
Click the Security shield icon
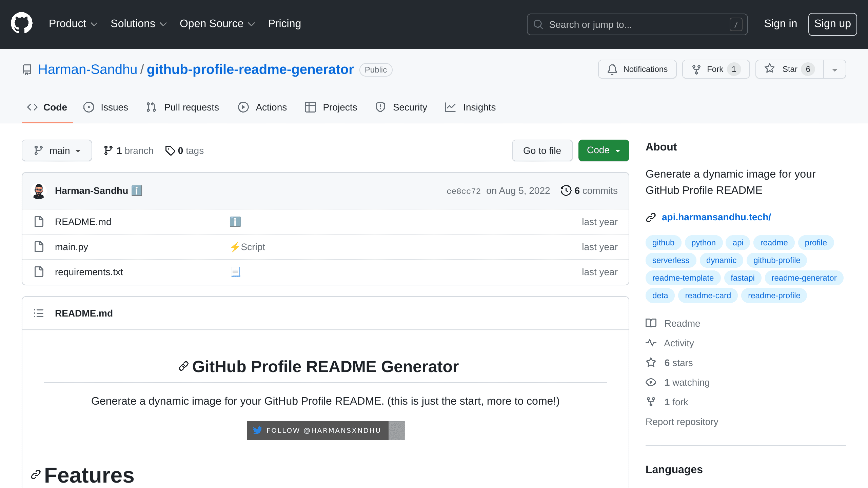tap(380, 107)
